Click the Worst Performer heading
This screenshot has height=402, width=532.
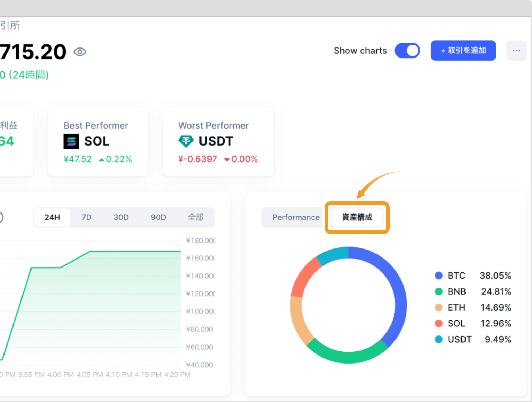pos(214,125)
